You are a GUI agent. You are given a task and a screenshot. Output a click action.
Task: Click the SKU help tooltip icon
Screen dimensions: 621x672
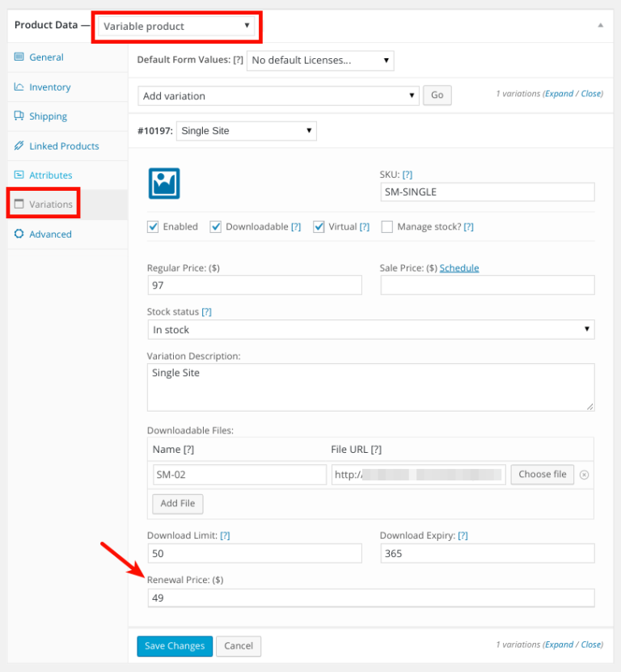point(408,175)
